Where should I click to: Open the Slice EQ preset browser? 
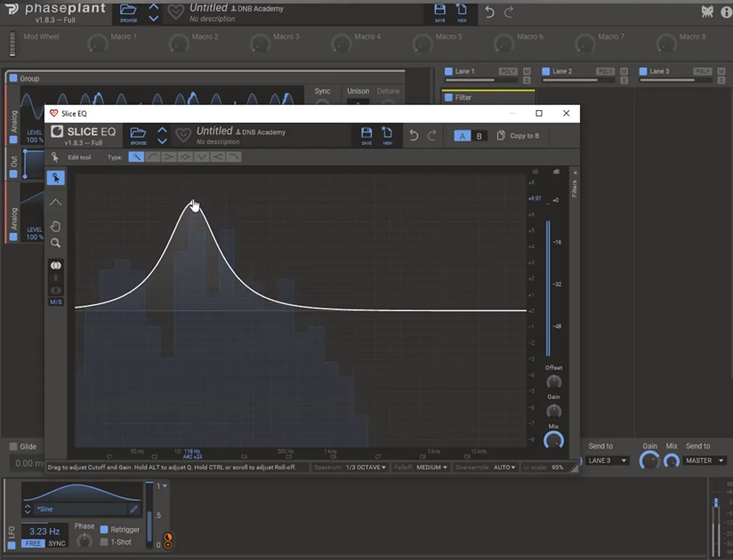point(138,136)
